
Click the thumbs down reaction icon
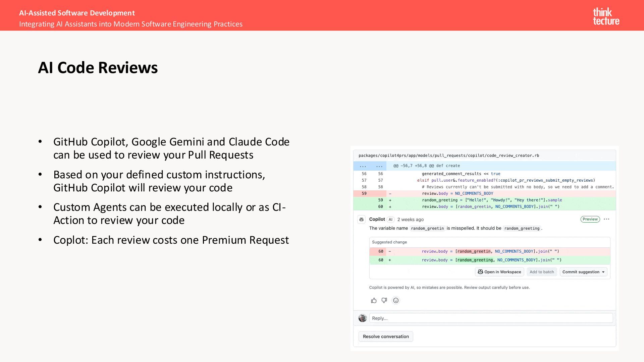[384, 301]
